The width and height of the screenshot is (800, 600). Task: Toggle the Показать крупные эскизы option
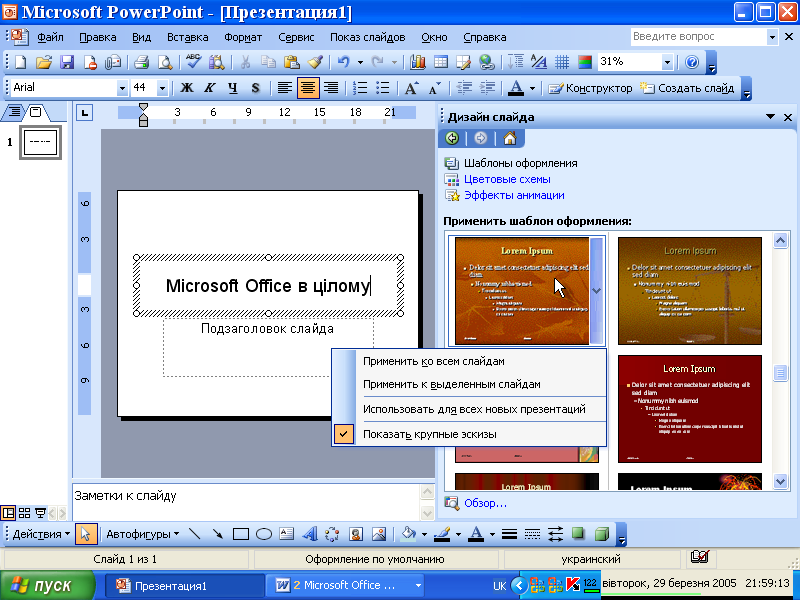pyautogui.click(x=469, y=435)
